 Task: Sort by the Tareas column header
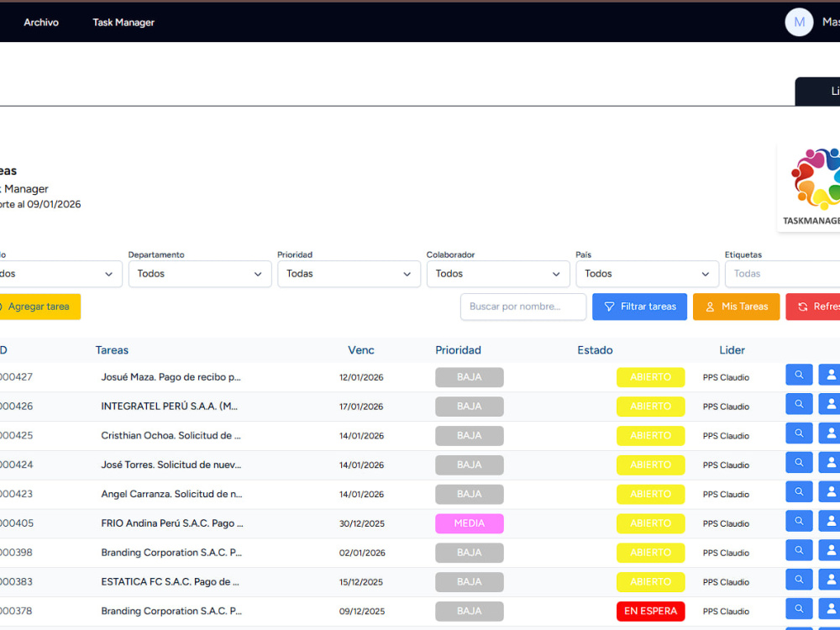112,349
